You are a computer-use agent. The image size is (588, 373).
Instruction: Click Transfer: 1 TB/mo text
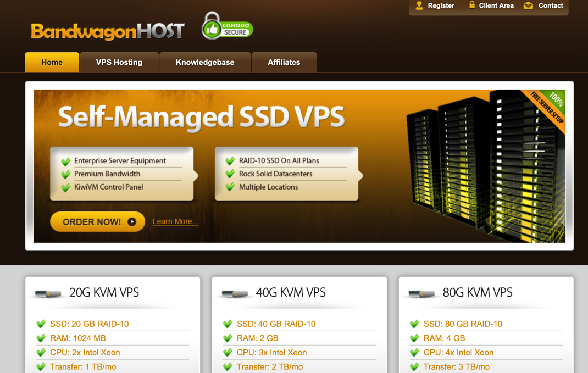tap(83, 366)
